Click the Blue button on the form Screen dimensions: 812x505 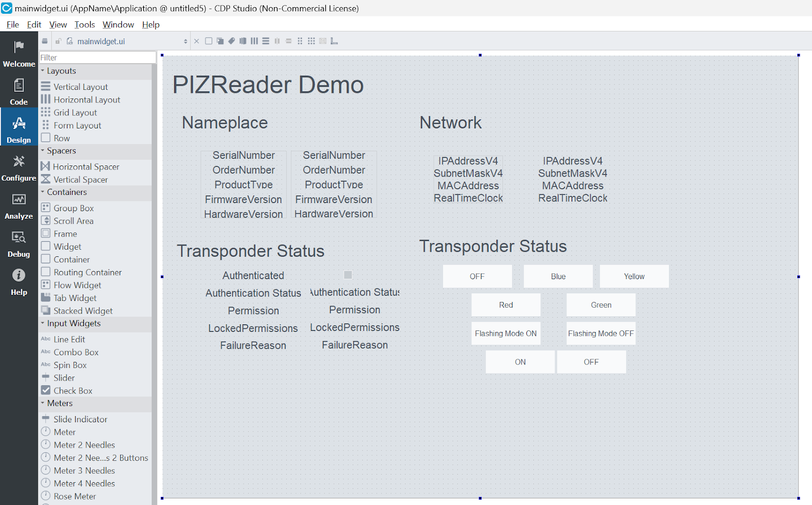(558, 276)
